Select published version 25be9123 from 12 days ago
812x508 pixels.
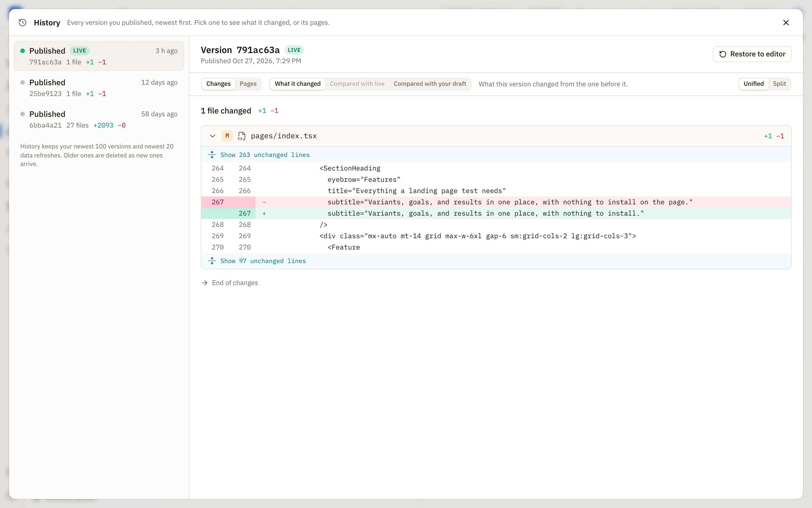(99, 88)
